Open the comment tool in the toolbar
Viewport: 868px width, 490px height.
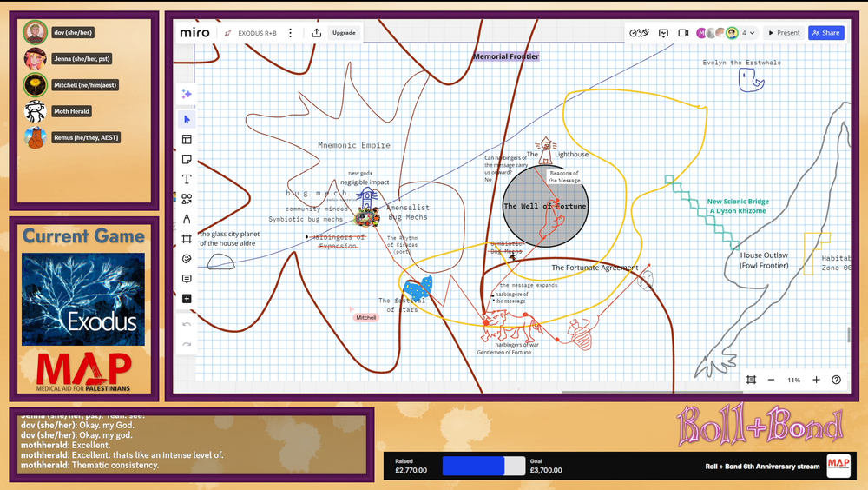pyautogui.click(x=187, y=279)
